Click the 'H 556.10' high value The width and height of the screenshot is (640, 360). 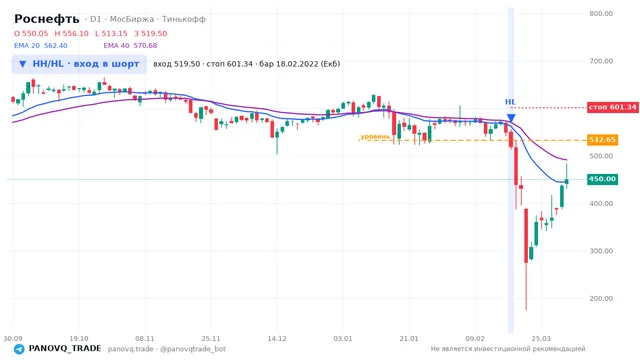[x=71, y=33]
